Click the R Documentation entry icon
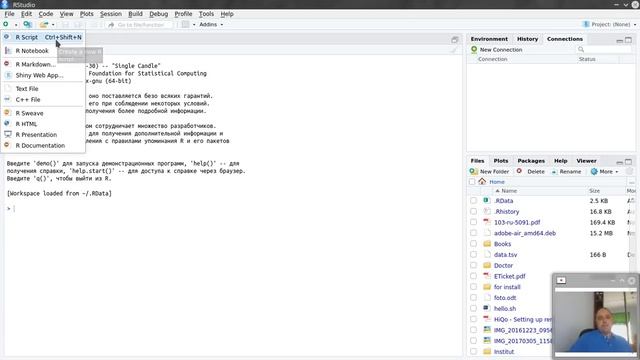The height and width of the screenshot is (360, 640). (x=7, y=145)
